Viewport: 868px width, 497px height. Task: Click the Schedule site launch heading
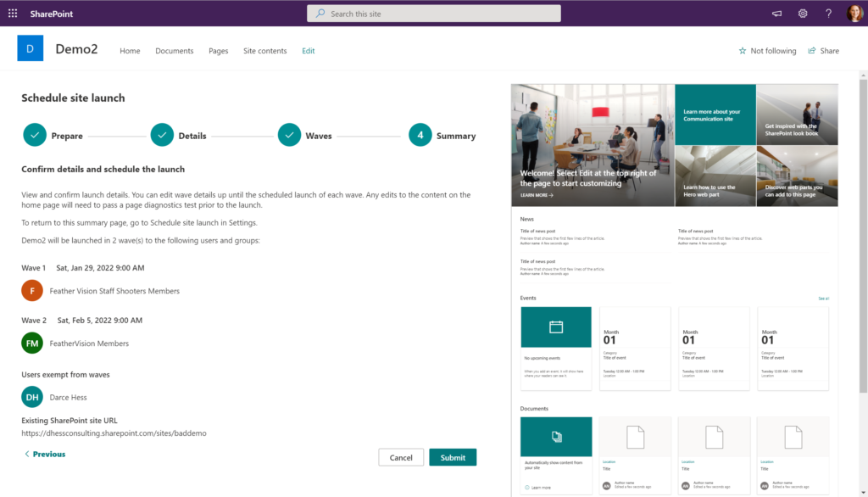[x=73, y=98]
